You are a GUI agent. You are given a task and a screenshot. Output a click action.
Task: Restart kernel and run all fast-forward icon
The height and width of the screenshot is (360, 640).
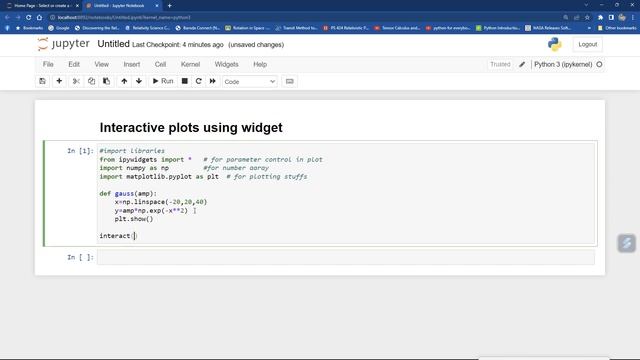(x=213, y=81)
